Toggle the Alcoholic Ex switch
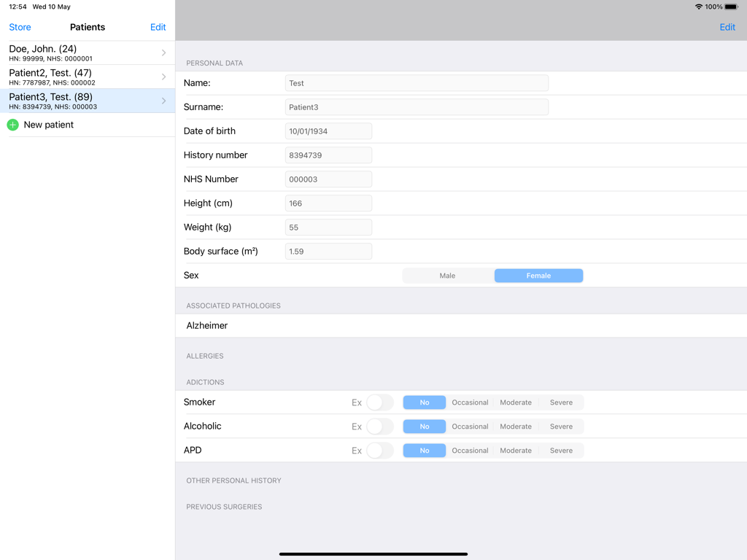 [x=380, y=426]
